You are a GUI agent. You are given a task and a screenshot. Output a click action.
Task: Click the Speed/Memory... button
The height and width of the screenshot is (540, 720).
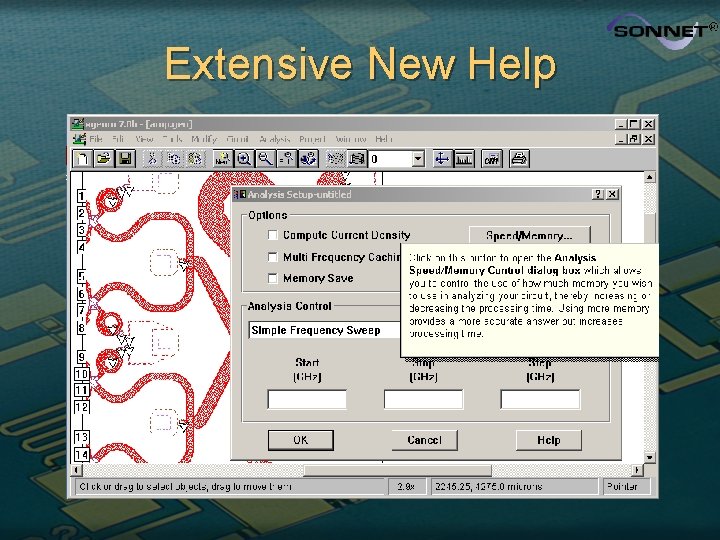[529, 235]
